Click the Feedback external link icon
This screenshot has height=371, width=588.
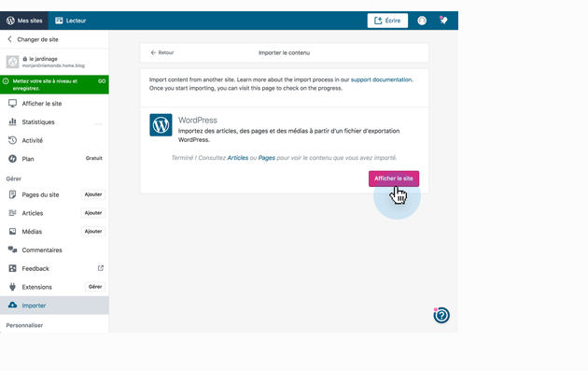pyautogui.click(x=101, y=268)
